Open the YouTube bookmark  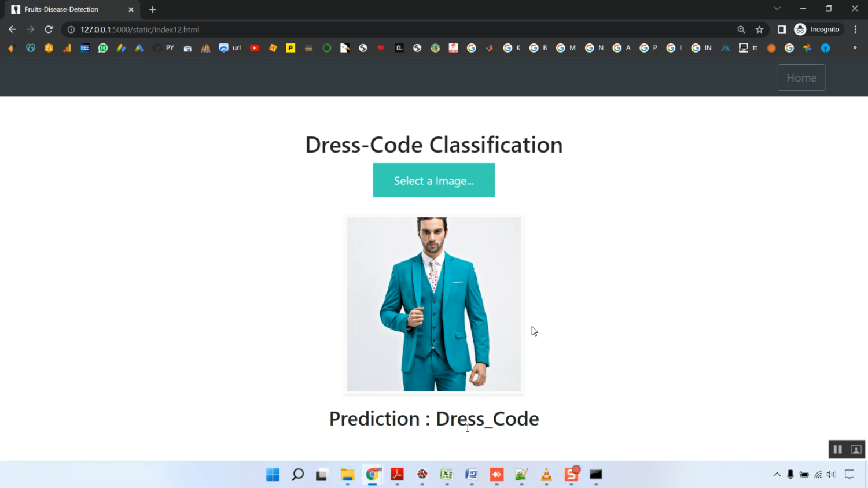[x=255, y=48]
